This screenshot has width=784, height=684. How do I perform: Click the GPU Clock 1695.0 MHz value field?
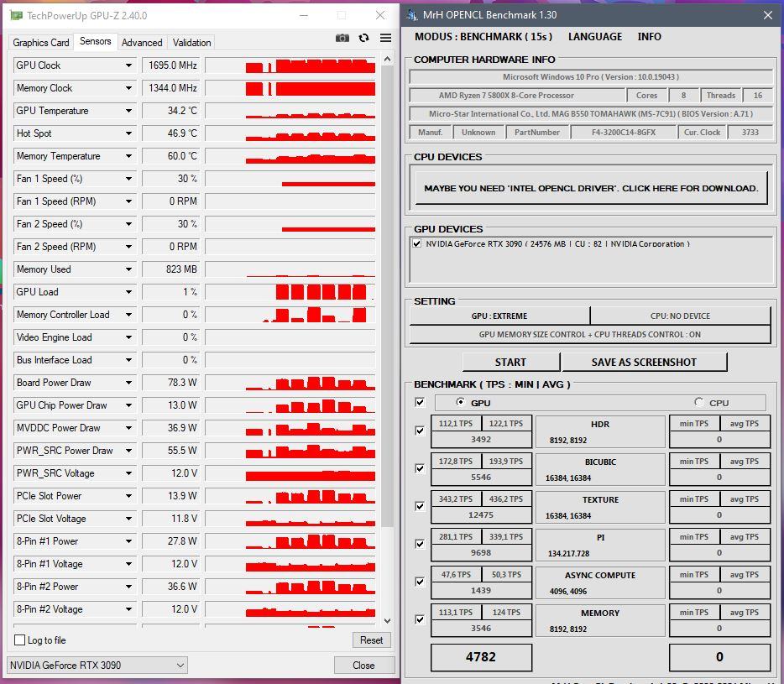point(171,65)
